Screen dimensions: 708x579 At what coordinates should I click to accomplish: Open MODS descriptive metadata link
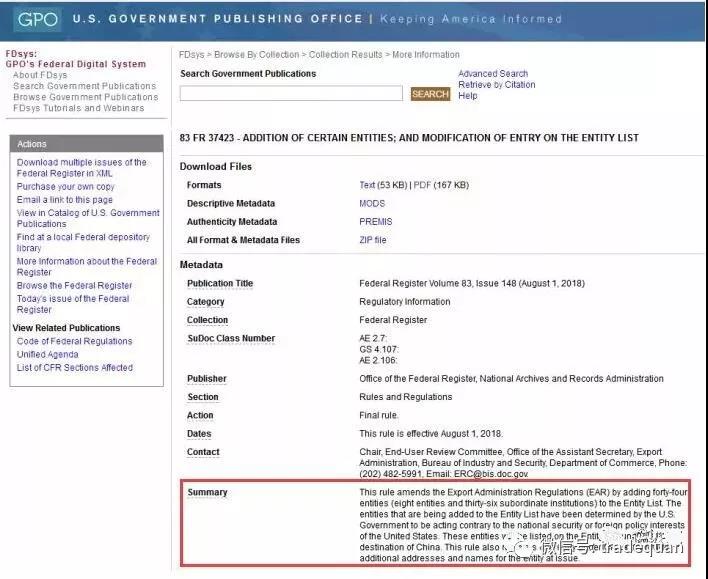coord(372,204)
